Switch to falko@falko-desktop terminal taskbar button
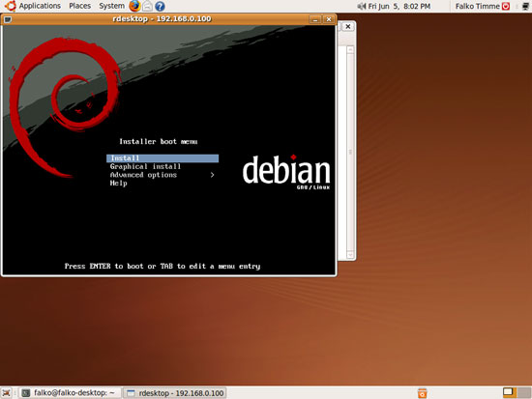The width and height of the screenshot is (532, 399). [70, 393]
